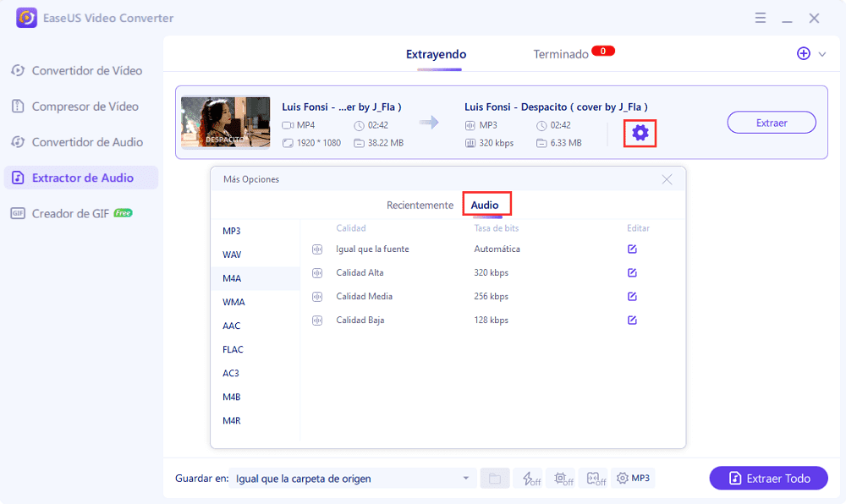
Task: Choose MP3 format in the list
Action: (x=255, y=231)
